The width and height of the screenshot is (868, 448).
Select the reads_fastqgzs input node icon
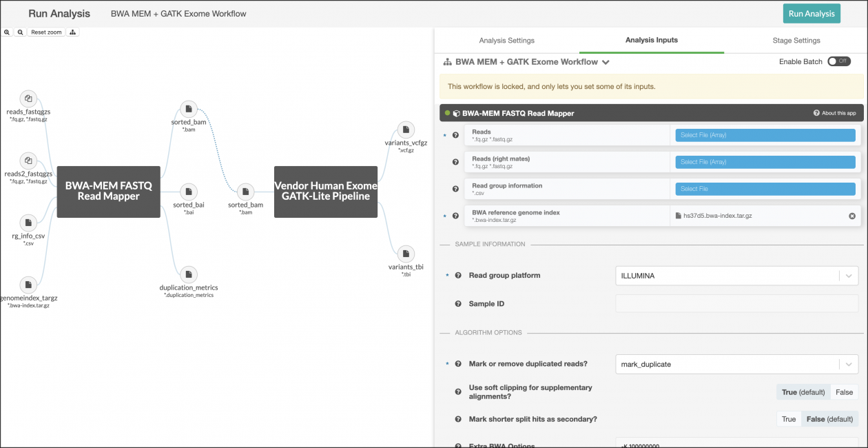[x=28, y=99]
